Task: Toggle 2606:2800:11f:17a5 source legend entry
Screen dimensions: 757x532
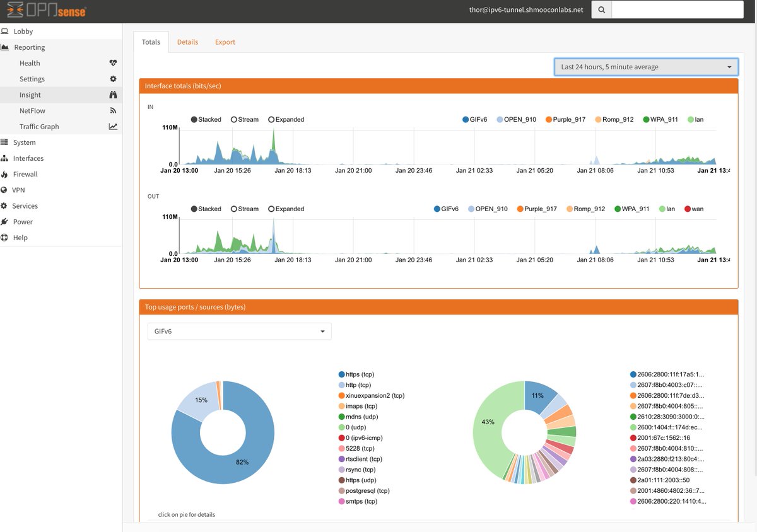Action: pyautogui.click(x=667, y=374)
